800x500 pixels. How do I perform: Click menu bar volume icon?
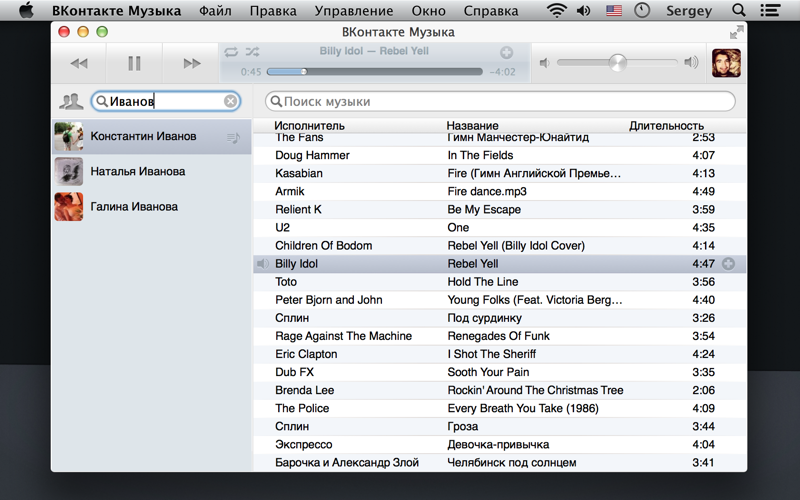point(584,10)
